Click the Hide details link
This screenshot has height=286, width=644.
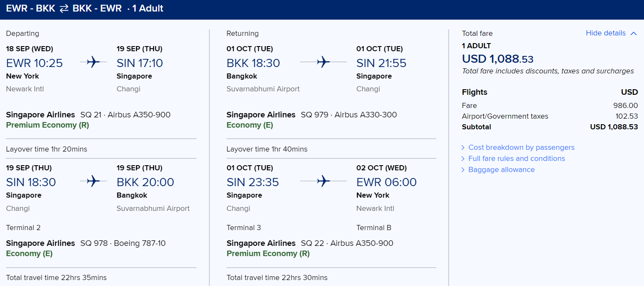point(606,33)
